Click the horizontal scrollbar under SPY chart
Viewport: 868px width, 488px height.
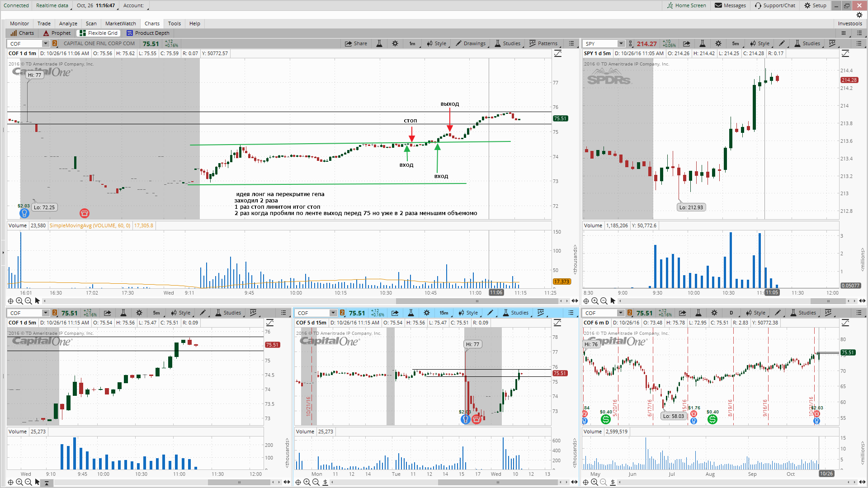point(828,301)
